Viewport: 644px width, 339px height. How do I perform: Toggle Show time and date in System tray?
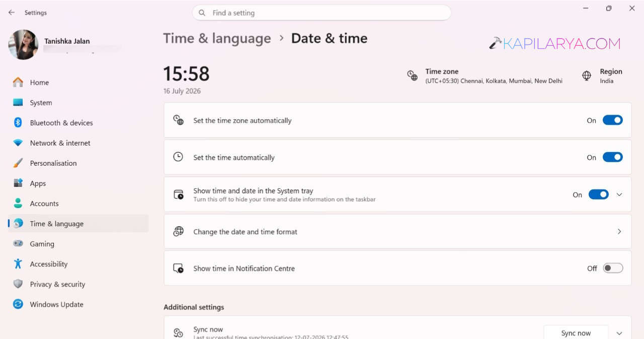599,194
